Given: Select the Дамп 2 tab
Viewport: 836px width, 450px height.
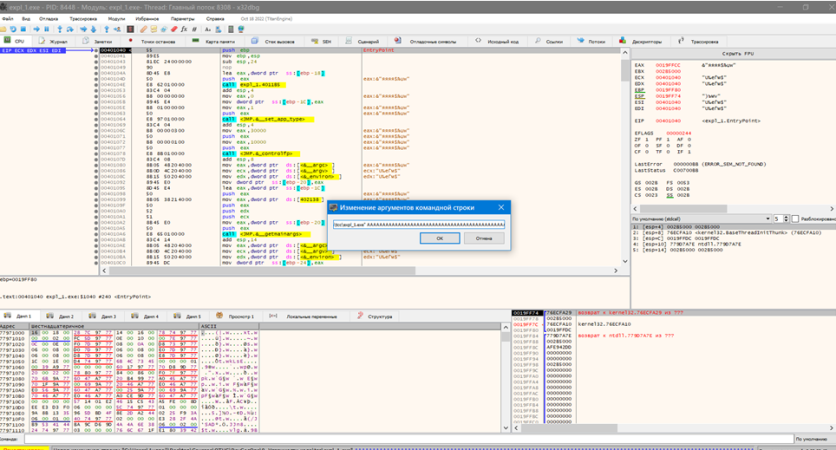Looking at the screenshot, I should [x=65, y=316].
